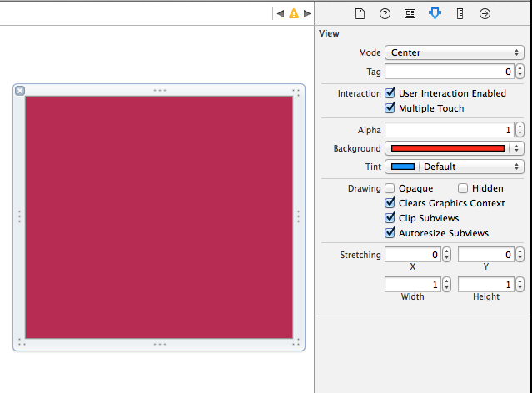Screen dimensions: 532x393
Task: Open the File inspector tab
Action: coord(360,13)
